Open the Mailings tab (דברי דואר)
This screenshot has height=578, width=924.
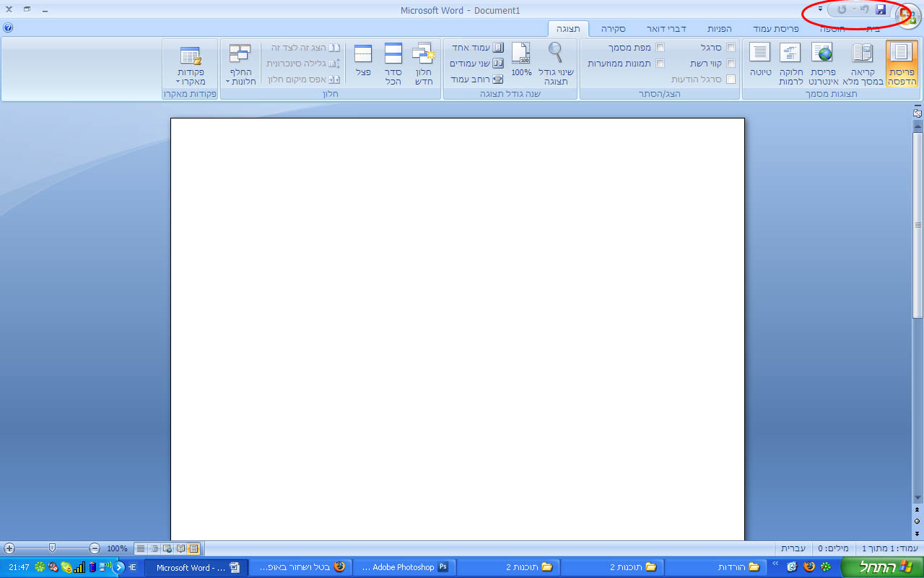[x=666, y=30]
